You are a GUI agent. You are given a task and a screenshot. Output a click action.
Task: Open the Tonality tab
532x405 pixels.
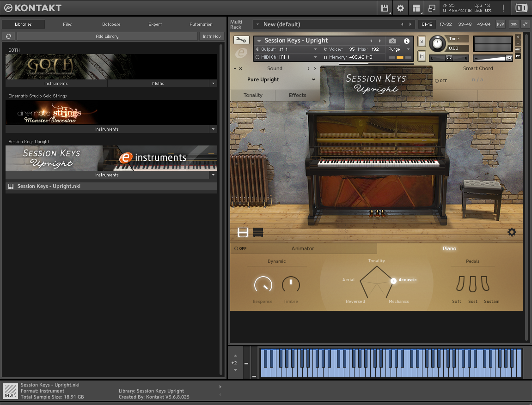tap(253, 95)
